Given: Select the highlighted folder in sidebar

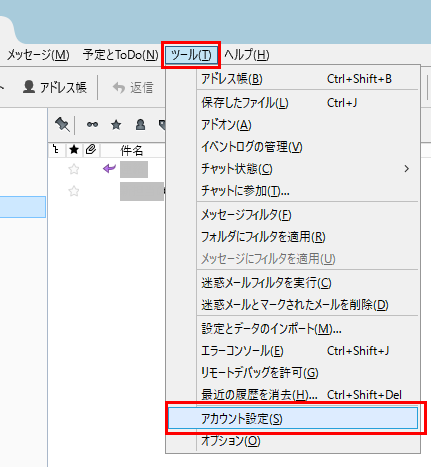Looking at the screenshot, I should point(23,207).
